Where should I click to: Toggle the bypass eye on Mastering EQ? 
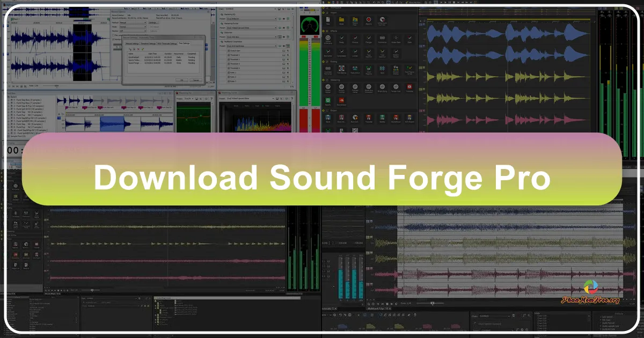284,19
